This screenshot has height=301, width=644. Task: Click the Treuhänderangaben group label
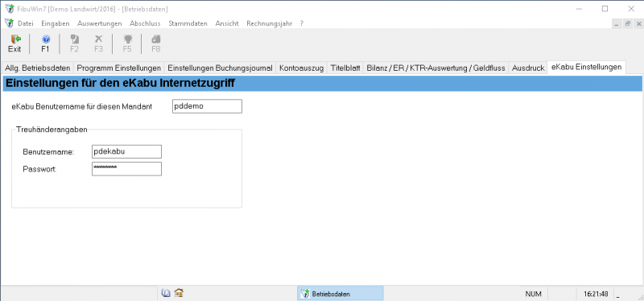coord(52,130)
